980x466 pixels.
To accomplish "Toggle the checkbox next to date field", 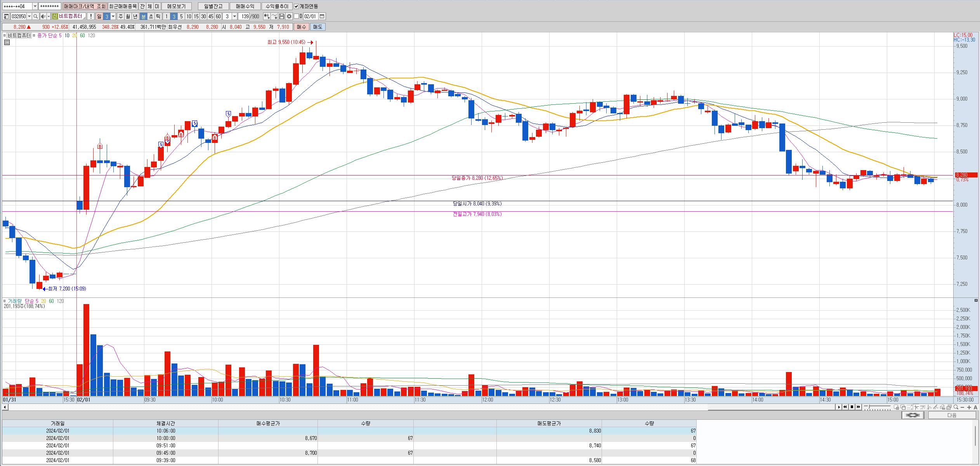I will click(297, 16).
